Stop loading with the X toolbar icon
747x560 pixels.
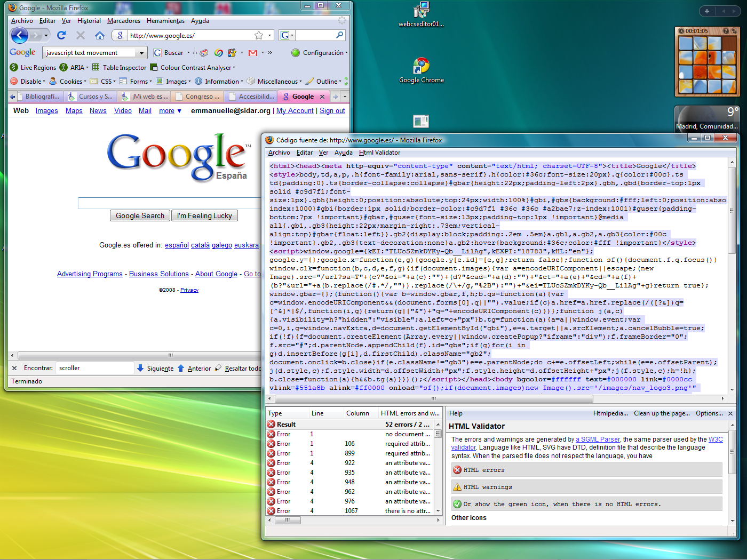[x=81, y=35]
